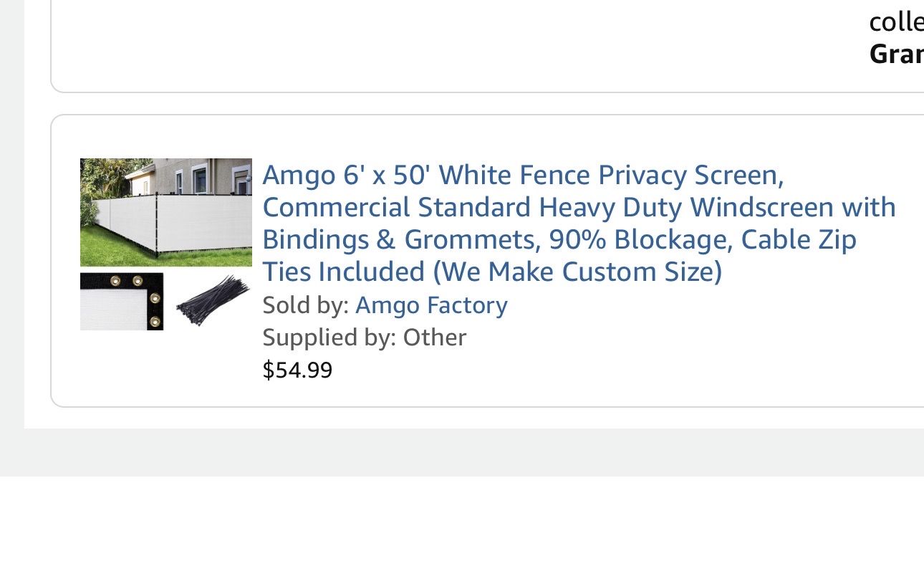The height and width of the screenshot is (584, 924).
Task: Click the $54.99 price
Action: (x=297, y=370)
